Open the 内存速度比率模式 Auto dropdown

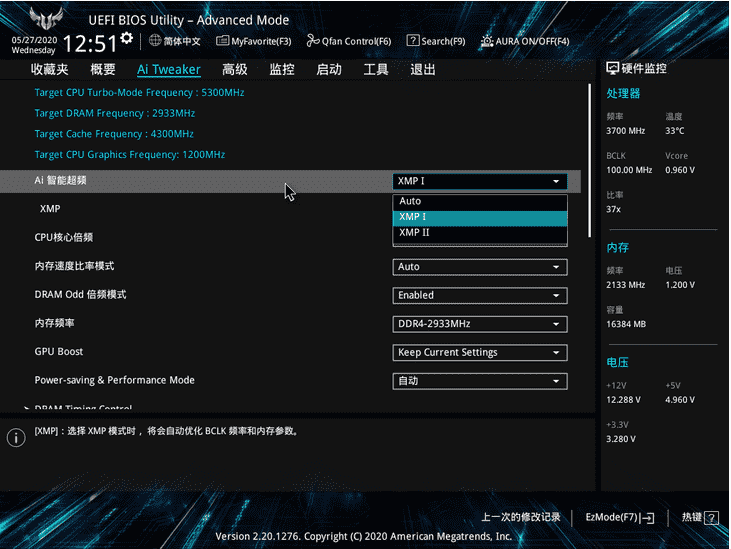480,267
